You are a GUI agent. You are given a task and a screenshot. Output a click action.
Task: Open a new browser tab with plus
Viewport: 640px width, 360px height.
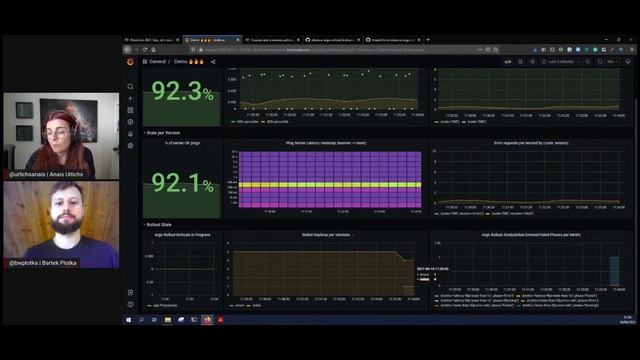pos(428,40)
